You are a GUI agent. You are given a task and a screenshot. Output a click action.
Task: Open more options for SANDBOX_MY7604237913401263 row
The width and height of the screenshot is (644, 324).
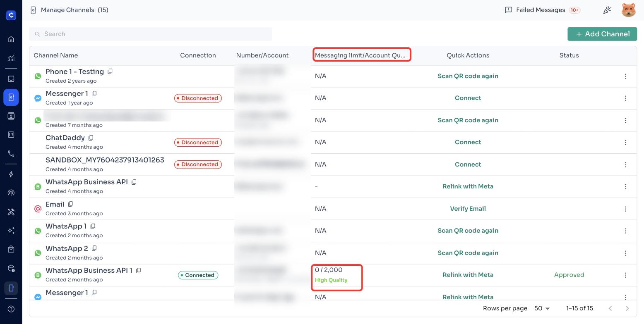pos(625,164)
